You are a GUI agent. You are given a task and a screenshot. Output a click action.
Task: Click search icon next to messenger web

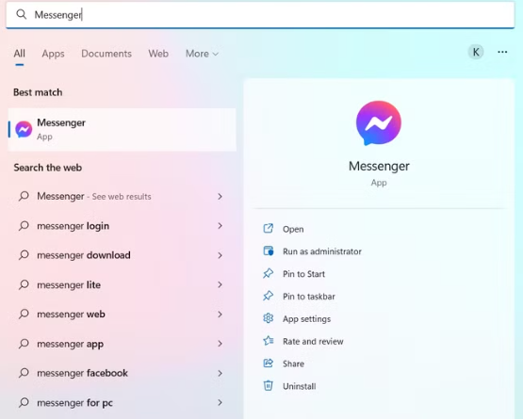[24, 314]
